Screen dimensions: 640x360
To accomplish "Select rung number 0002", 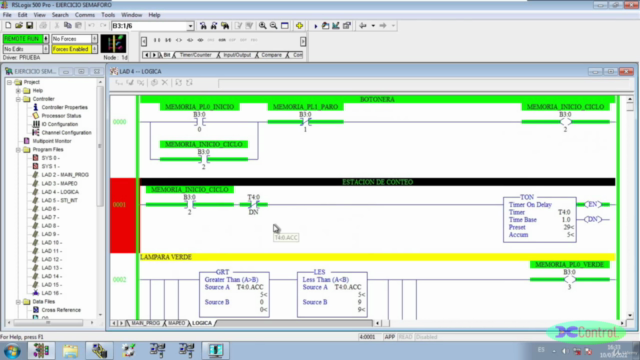I will (x=120, y=280).
